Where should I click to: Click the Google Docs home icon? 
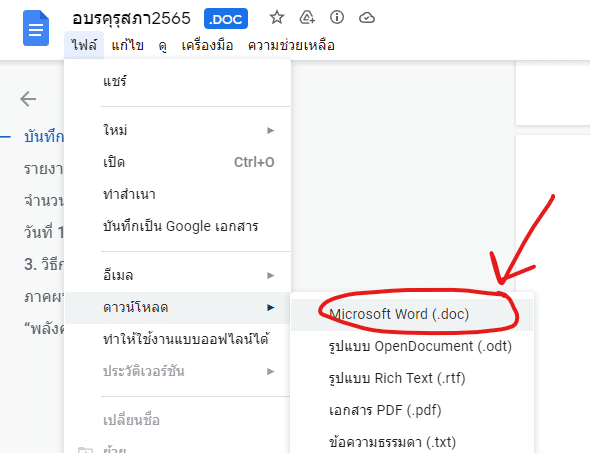coord(36,28)
